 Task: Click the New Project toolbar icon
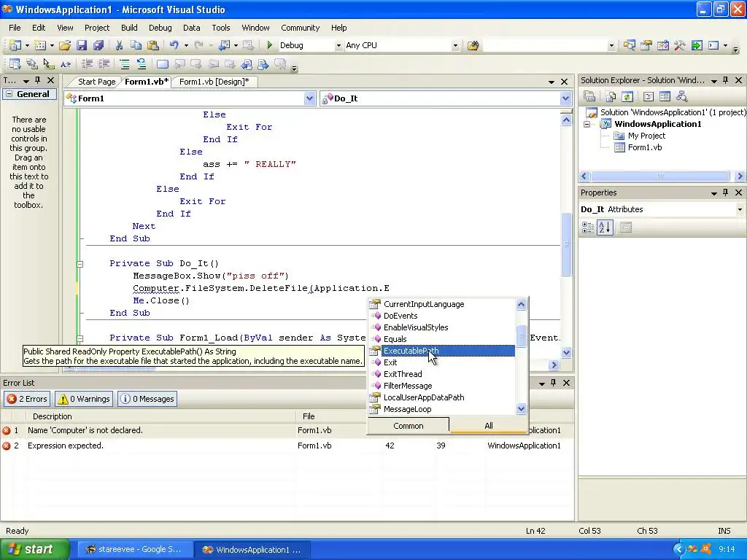pyautogui.click(x=15, y=45)
